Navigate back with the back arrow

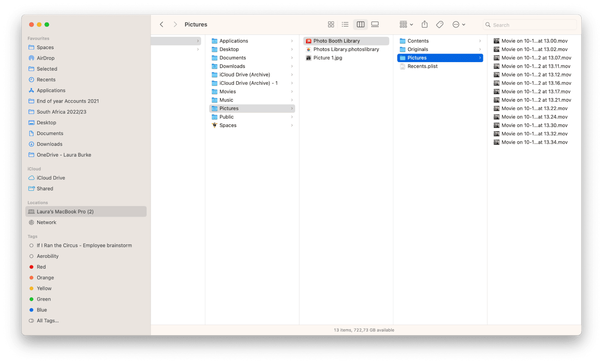click(162, 24)
